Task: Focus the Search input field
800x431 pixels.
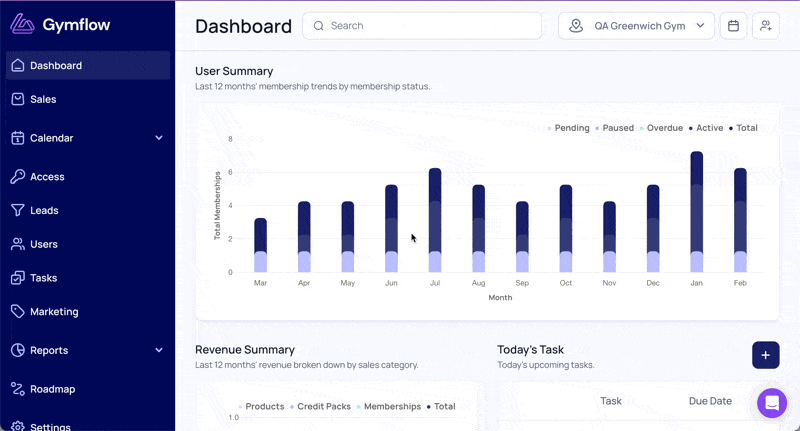Action: pos(422,26)
